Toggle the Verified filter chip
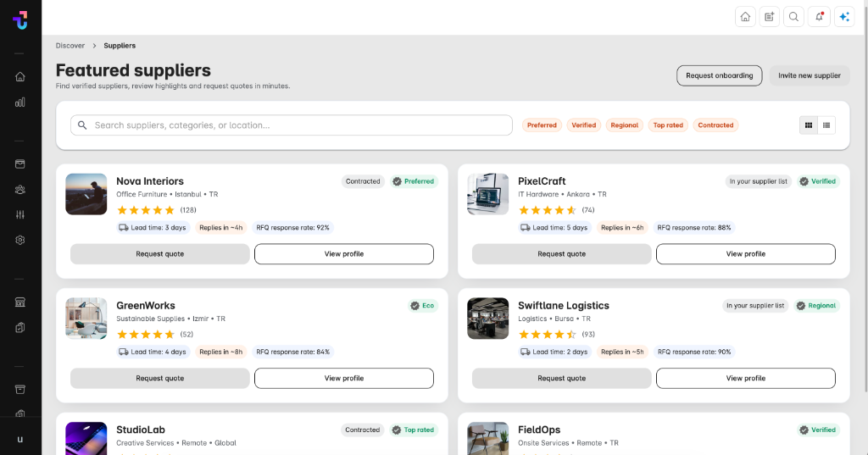868x455 pixels. point(583,125)
